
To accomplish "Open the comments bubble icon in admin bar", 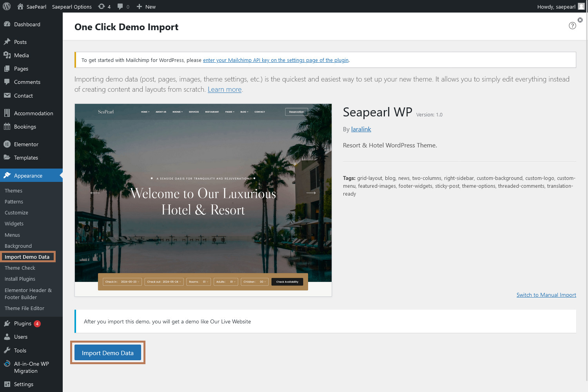I will pyautogui.click(x=120, y=7).
